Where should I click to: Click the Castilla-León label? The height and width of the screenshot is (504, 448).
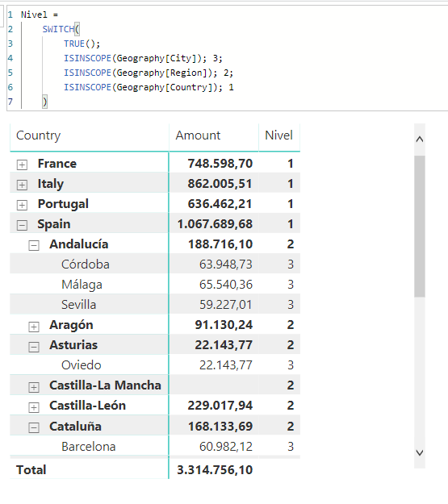[87, 406]
